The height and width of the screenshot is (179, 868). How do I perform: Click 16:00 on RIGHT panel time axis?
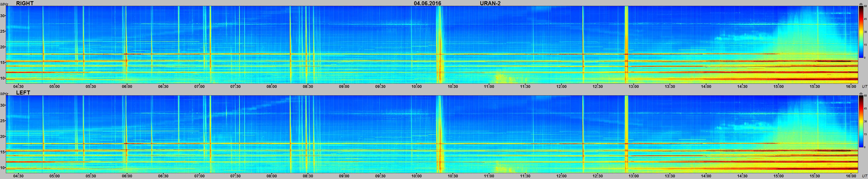pyautogui.click(x=851, y=86)
